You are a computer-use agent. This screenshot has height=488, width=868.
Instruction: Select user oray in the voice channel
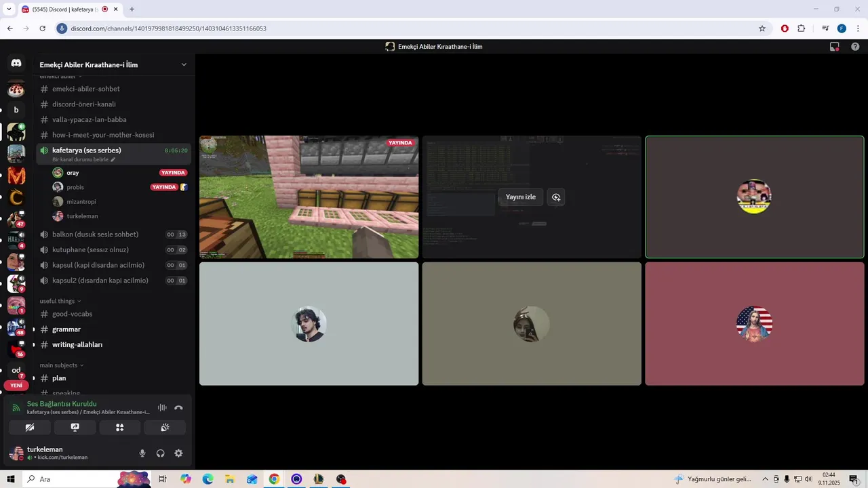pos(73,173)
